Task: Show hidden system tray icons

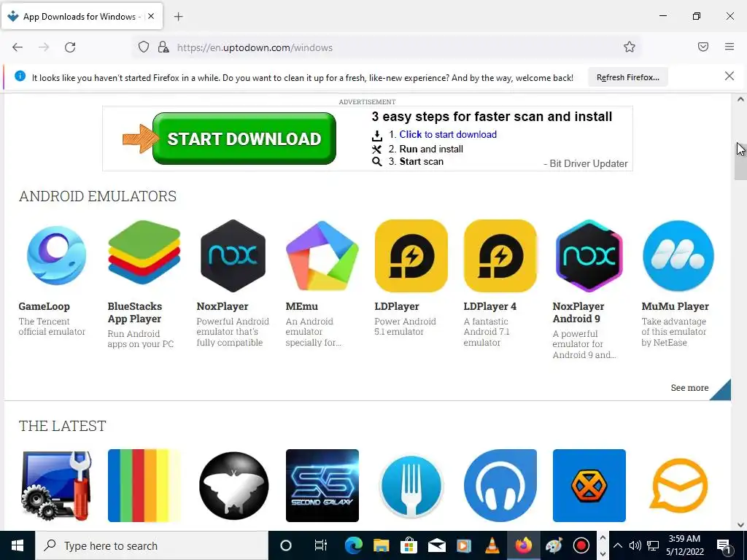Action: (617, 545)
